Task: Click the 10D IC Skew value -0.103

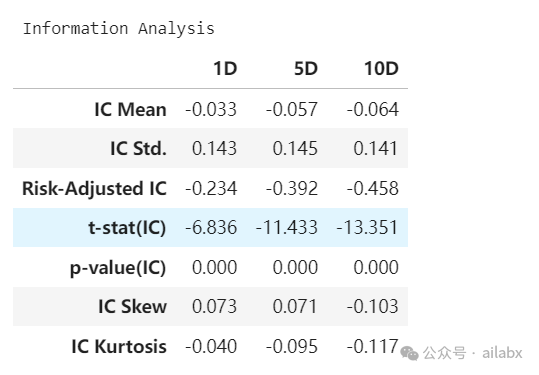Action: click(373, 306)
